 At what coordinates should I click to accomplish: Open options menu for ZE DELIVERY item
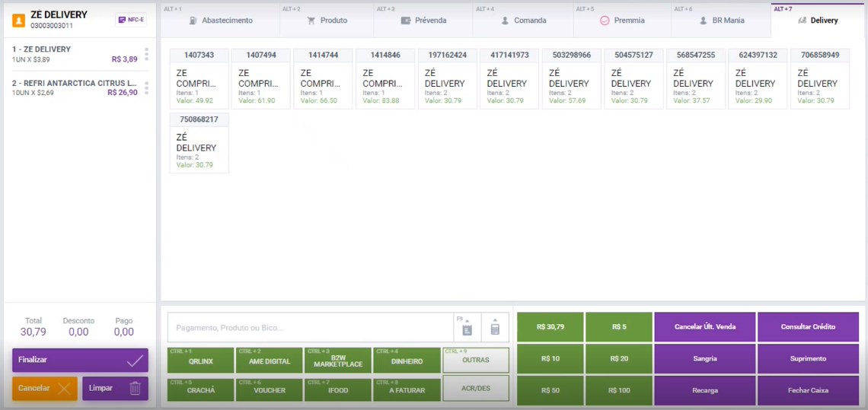pyautogui.click(x=147, y=54)
